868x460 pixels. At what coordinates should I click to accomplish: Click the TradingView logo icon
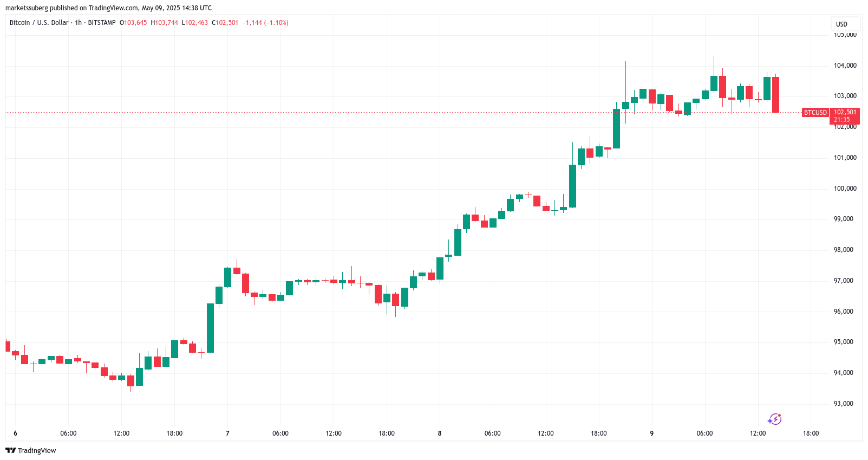tap(11, 450)
